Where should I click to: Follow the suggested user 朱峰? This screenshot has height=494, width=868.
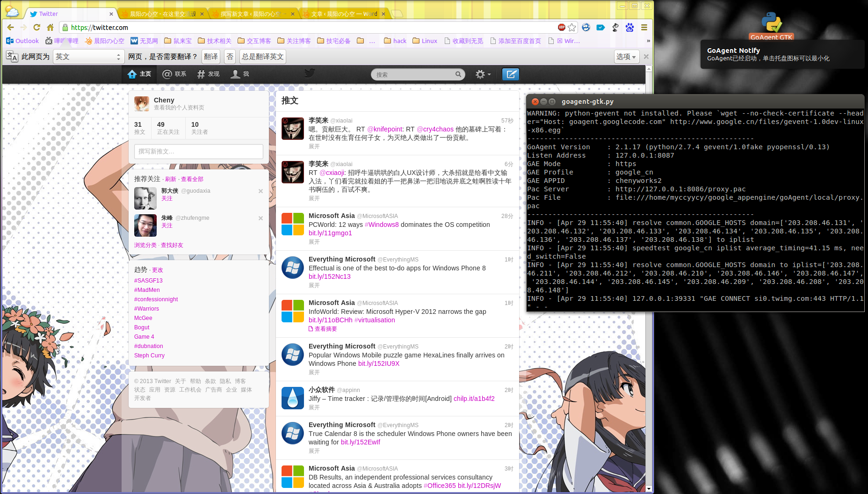click(167, 226)
